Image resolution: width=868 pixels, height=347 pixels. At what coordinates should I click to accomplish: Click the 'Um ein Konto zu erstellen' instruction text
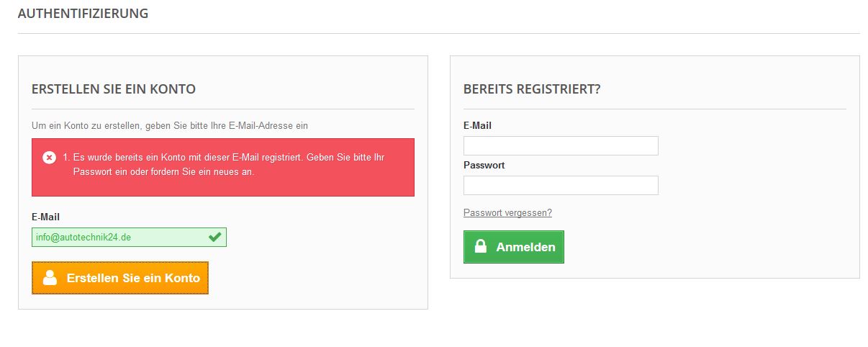click(170, 125)
